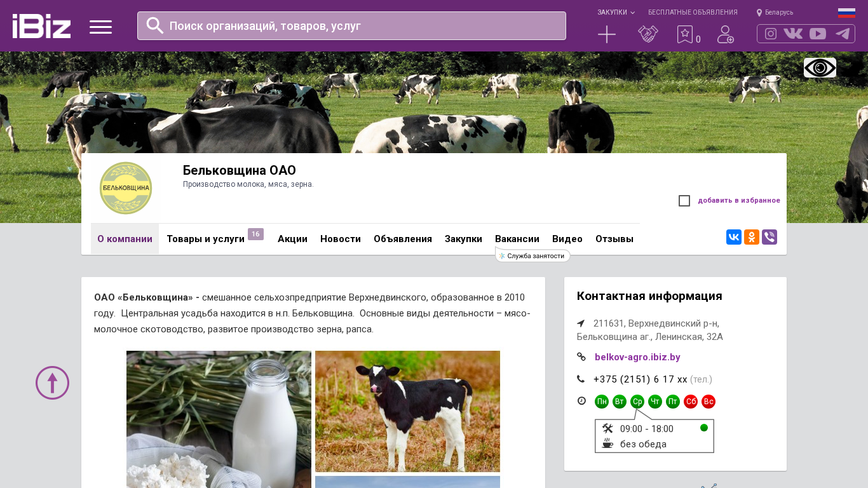Select Sunday (Вс) schedule day
This screenshot has height=488, width=868.
tap(709, 402)
